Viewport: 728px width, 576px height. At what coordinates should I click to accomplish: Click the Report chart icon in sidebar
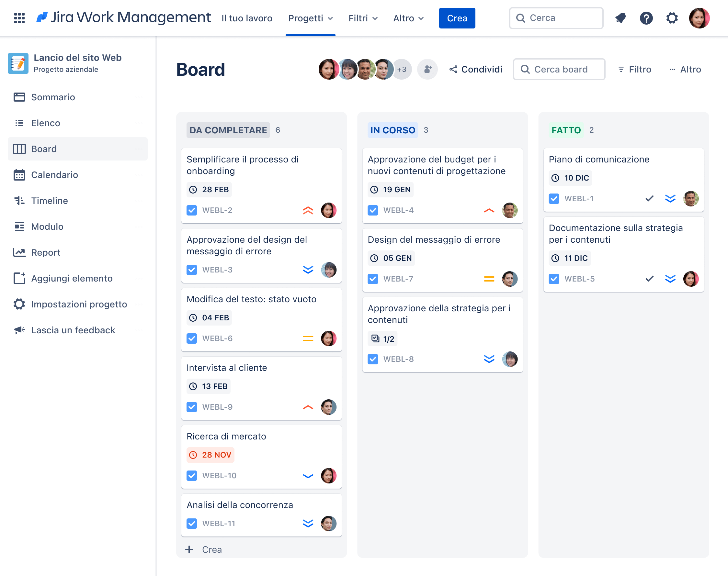pos(19,253)
